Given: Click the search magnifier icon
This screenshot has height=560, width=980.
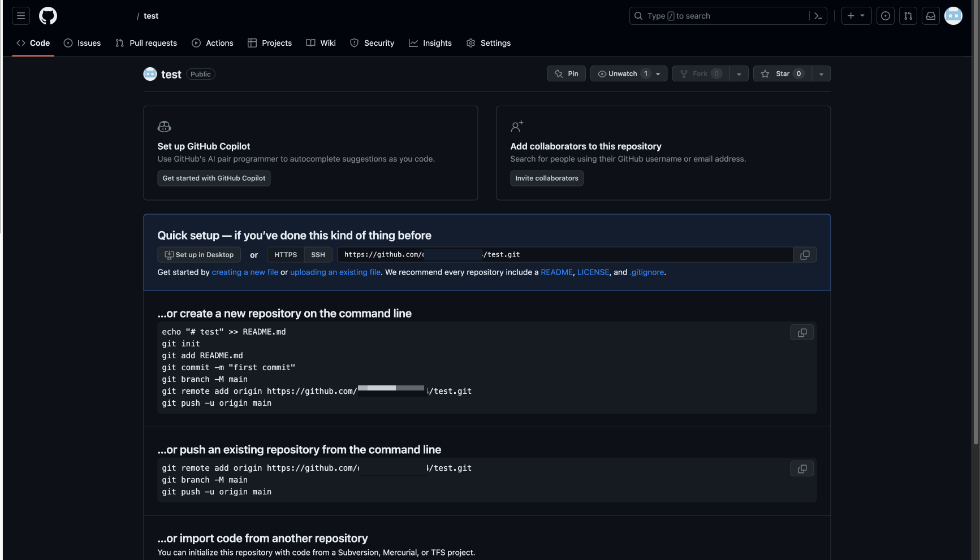Looking at the screenshot, I should [638, 16].
